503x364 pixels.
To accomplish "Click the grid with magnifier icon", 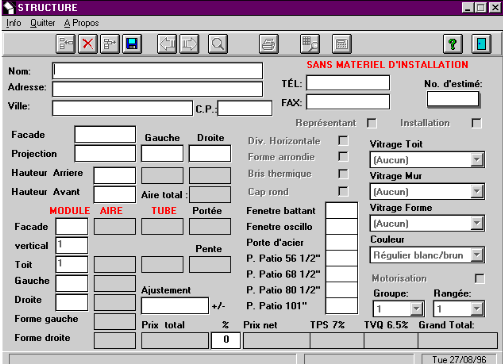I will (310, 44).
